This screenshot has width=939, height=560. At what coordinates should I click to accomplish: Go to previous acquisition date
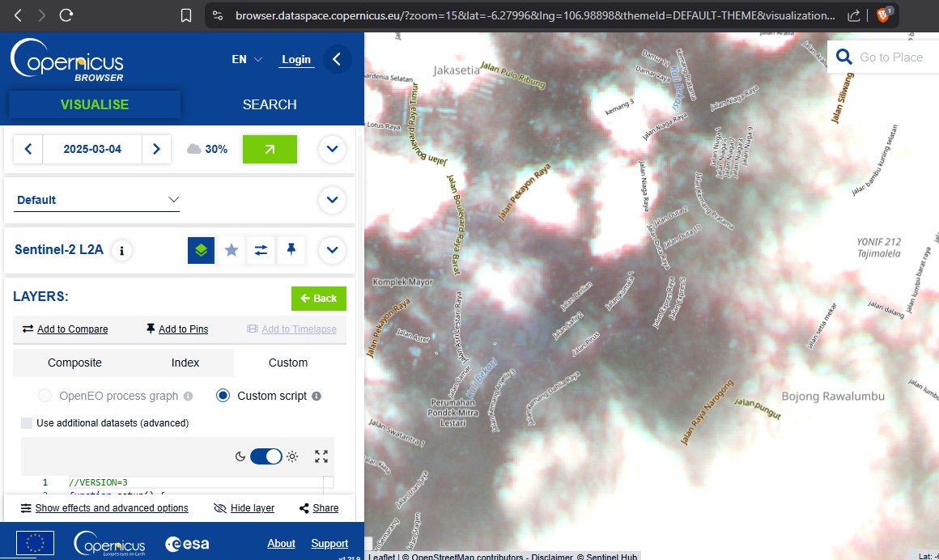click(x=28, y=149)
